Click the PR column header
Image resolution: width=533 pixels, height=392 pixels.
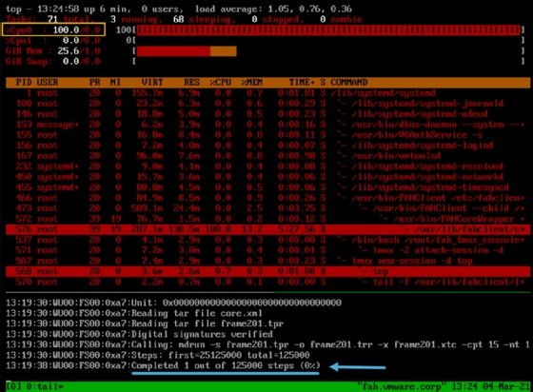(x=94, y=82)
